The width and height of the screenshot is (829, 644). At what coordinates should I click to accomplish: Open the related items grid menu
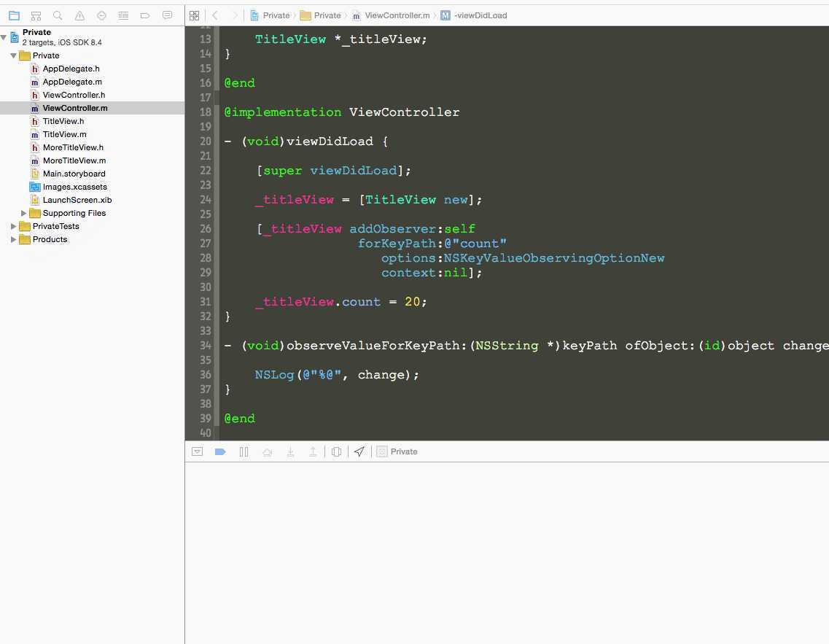pyautogui.click(x=195, y=15)
